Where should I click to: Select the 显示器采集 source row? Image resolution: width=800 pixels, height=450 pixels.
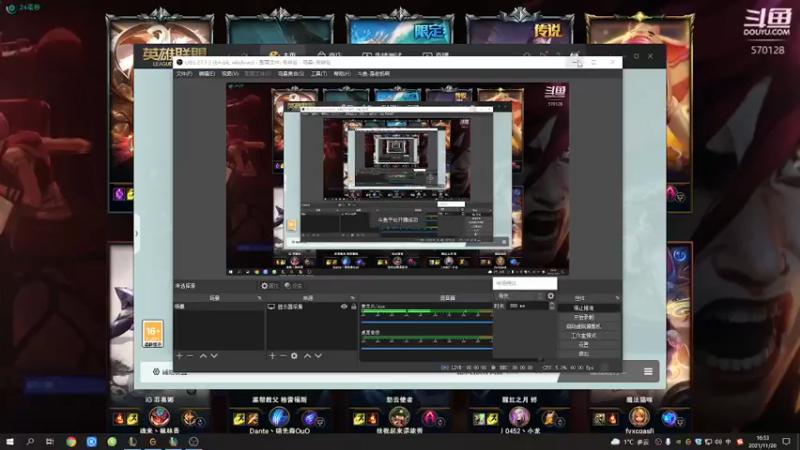coord(312,307)
